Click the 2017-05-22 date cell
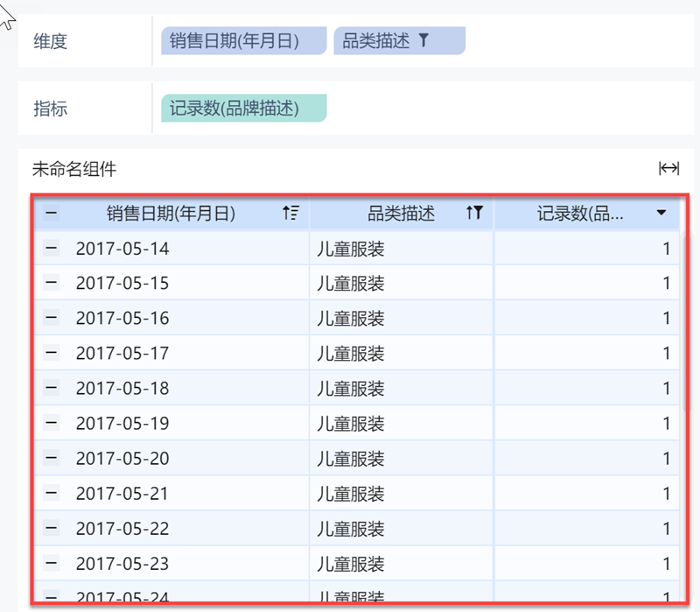Viewport: 700px width, 612px height. tap(122, 529)
